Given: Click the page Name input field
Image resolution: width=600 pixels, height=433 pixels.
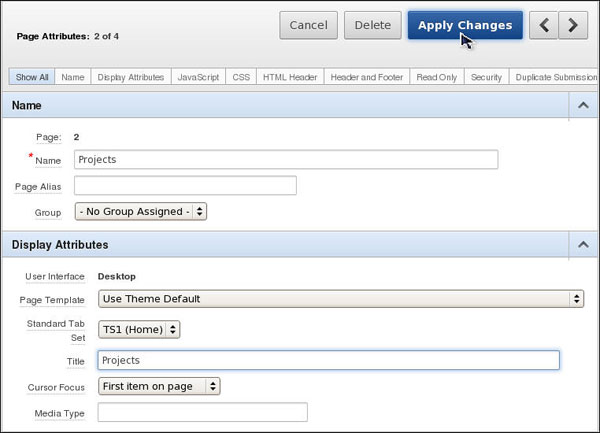Looking at the screenshot, I should click(x=286, y=160).
